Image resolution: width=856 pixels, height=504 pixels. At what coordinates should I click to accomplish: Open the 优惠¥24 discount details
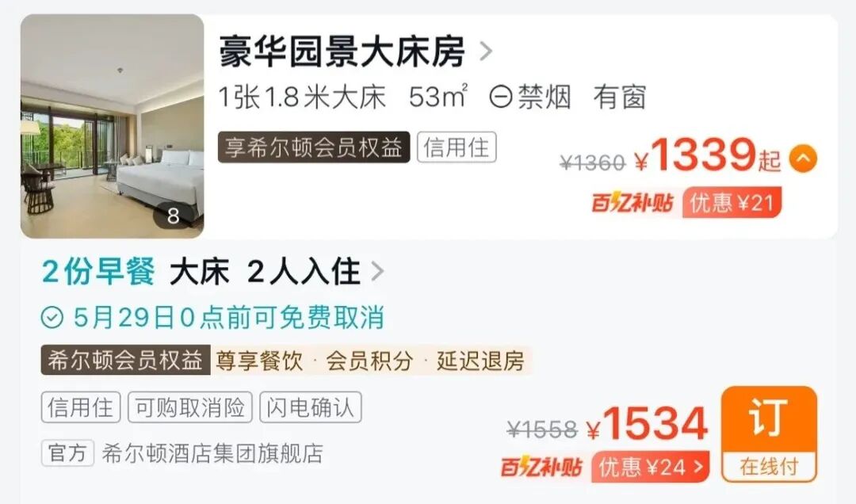pyautogui.click(x=650, y=468)
